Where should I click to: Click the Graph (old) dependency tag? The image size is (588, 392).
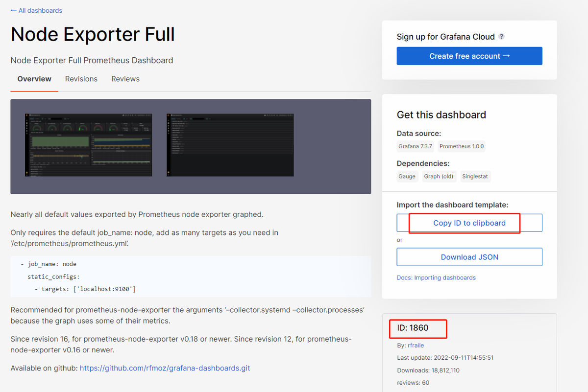439,176
